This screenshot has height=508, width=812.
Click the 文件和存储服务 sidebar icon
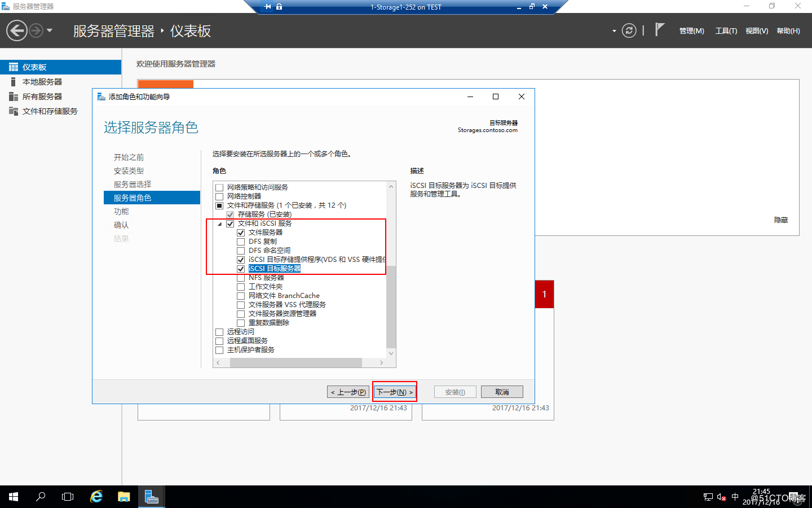[x=14, y=111]
